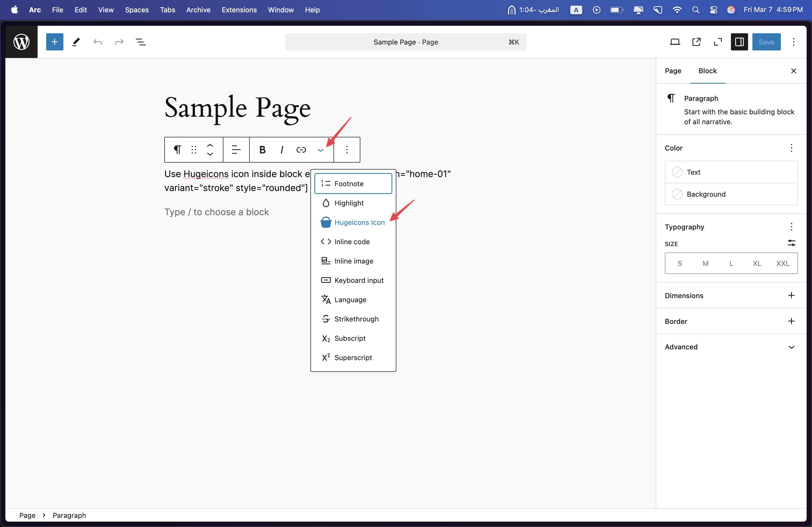Click the Link icon in block toolbar
The image size is (812, 527).
(x=301, y=150)
